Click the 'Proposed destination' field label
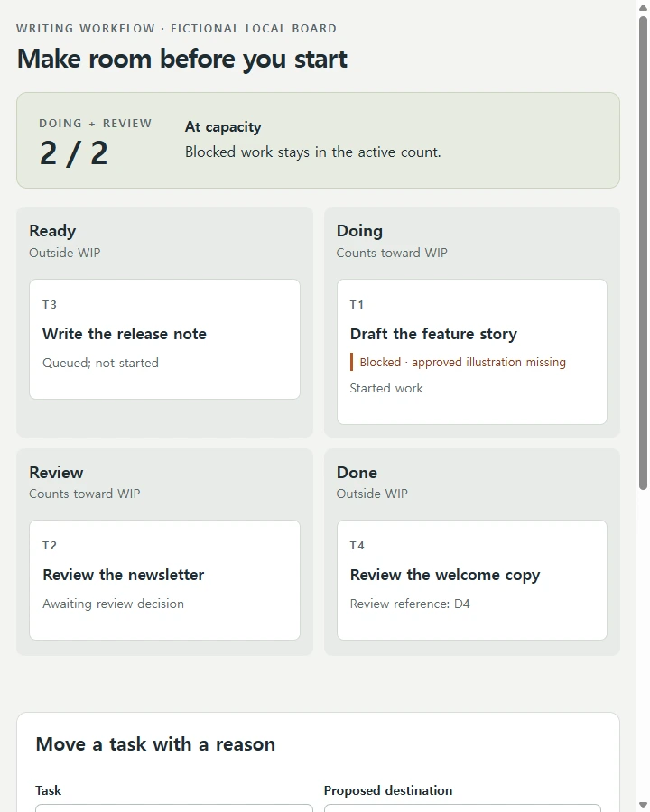Viewport: 650px width, 812px height. tap(387, 790)
